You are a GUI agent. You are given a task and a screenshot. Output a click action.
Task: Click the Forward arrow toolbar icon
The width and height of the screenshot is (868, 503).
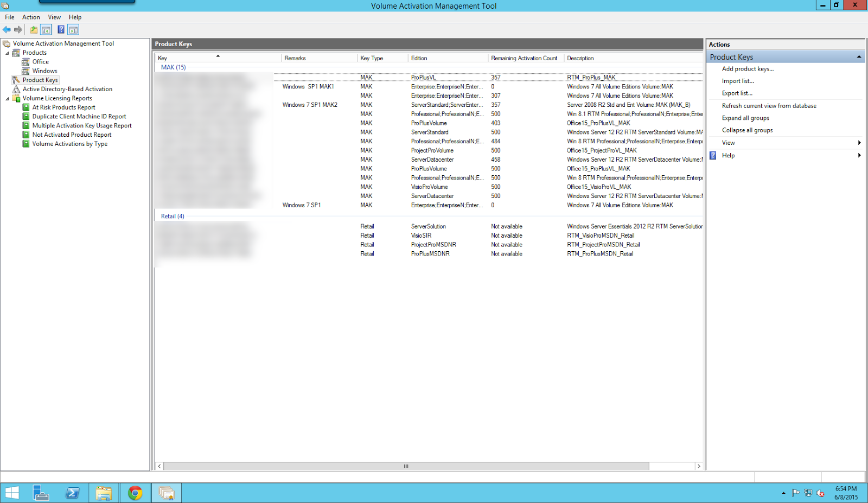tap(18, 30)
